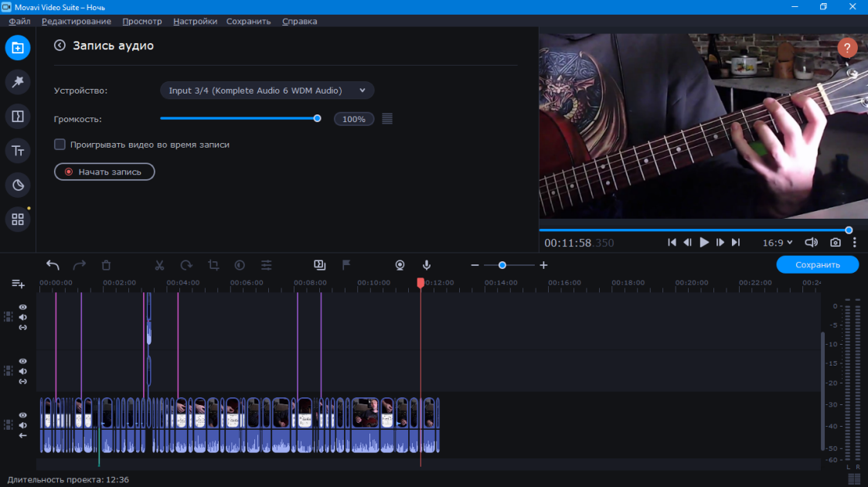Open the Transitions panel in sidebar

(18, 116)
